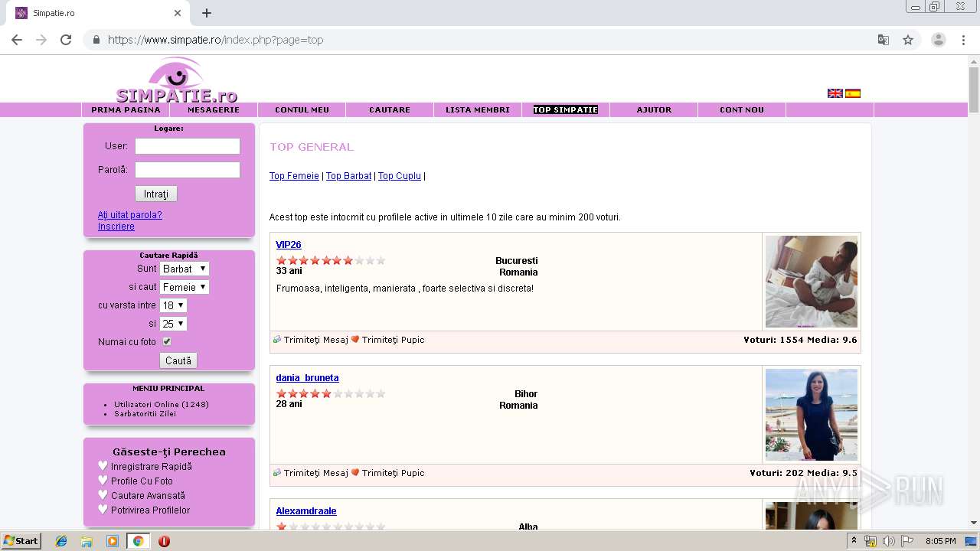Go to PRIMA PAGINA menu item
This screenshot has height=551, width=980.
pos(126,110)
